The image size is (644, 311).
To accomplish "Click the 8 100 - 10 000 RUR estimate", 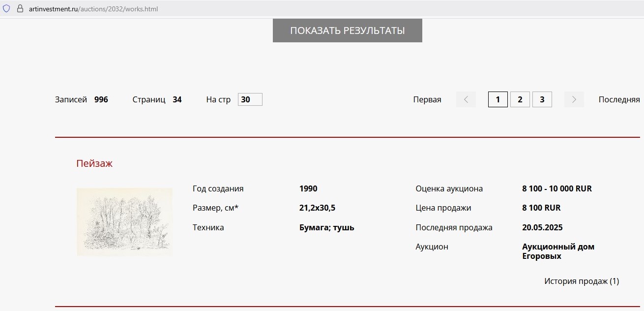I will pyautogui.click(x=556, y=188).
